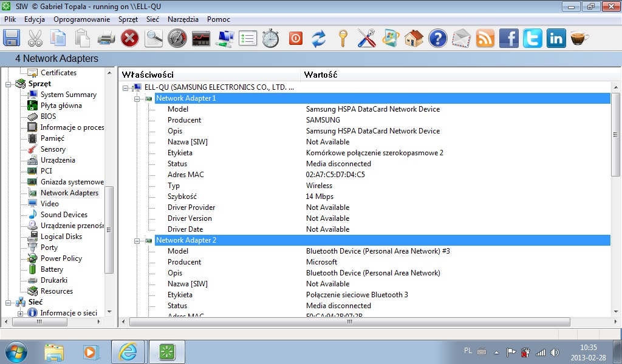Click the Save floppy disk toolbar icon

tap(12, 38)
